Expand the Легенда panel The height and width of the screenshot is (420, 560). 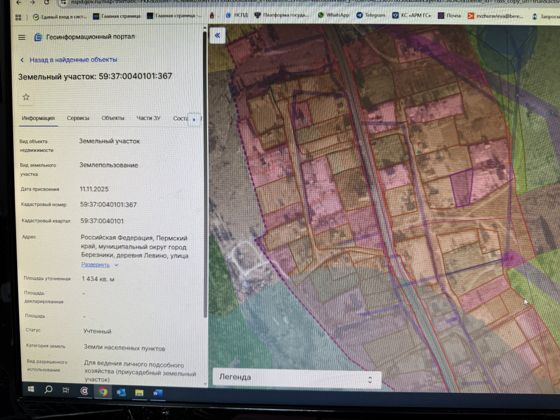tap(297, 378)
